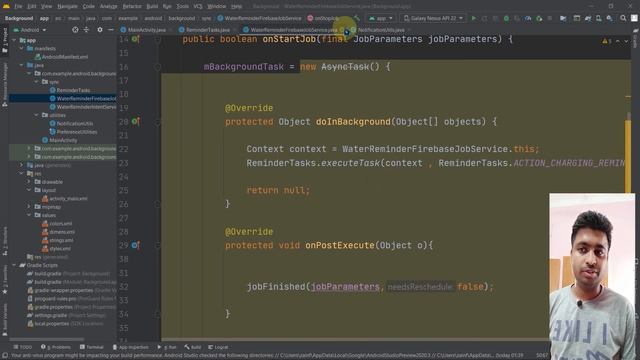
Task: Expand the drawable folder
Action: [x=29, y=182]
